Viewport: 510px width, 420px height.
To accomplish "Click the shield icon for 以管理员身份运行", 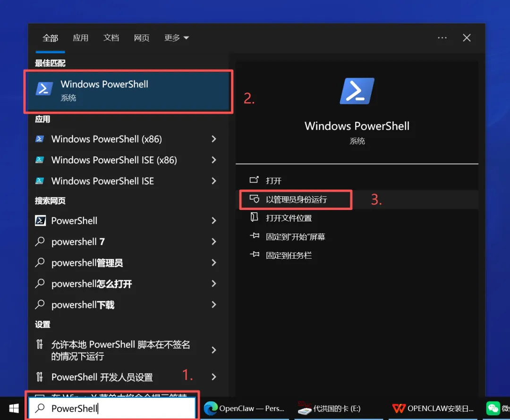I will coord(255,199).
